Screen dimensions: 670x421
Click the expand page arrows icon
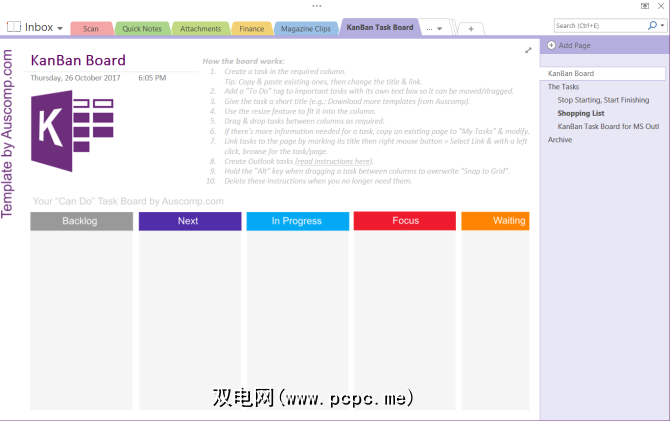(528, 50)
